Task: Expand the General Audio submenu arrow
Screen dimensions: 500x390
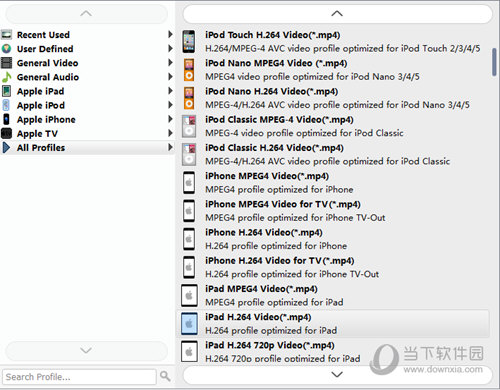Action: click(170, 77)
